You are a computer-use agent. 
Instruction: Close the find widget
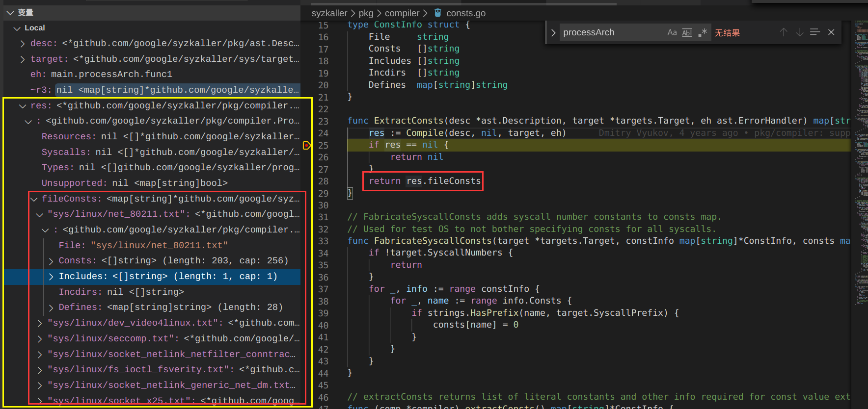(x=831, y=32)
